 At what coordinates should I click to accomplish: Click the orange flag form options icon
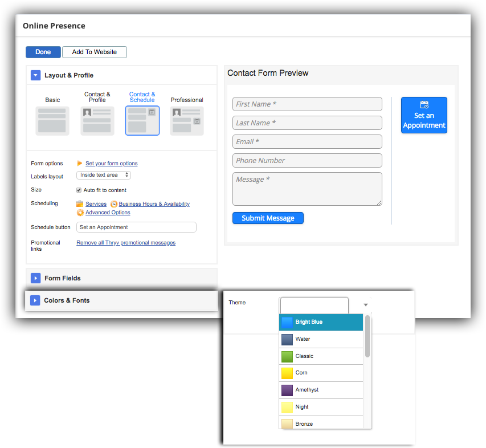click(80, 164)
